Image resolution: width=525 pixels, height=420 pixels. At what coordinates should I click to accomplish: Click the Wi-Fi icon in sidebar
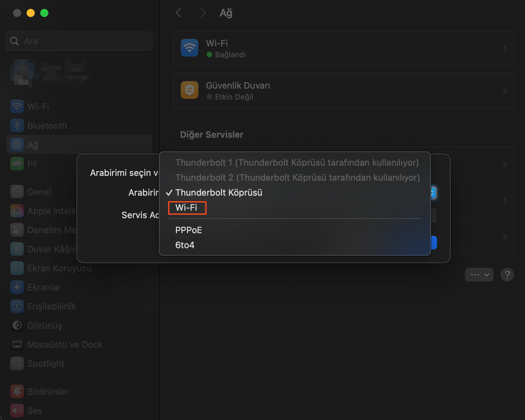pyautogui.click(x=17, y=106)
